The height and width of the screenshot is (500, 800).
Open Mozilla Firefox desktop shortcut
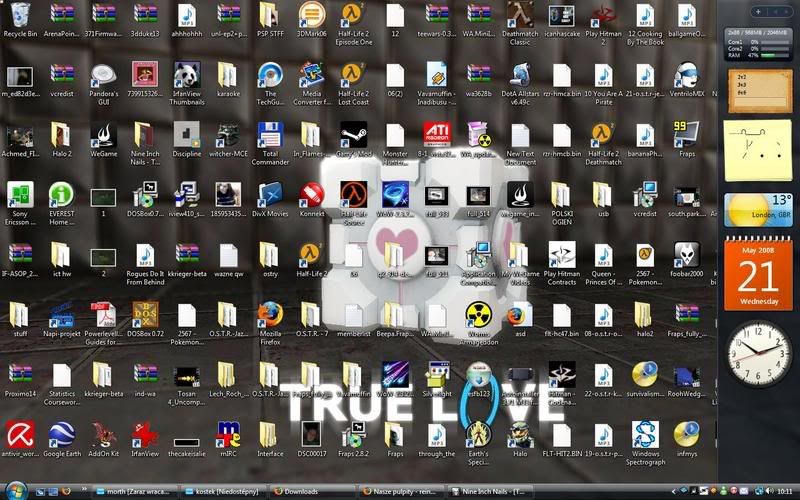270,314
